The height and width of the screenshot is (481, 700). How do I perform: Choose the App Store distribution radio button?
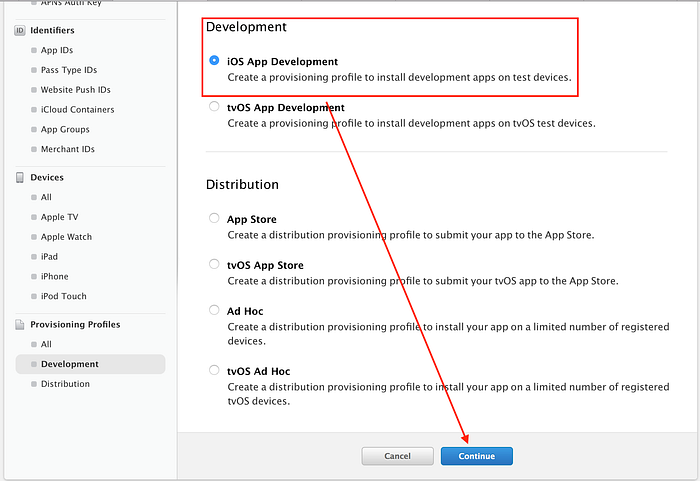click(214, 218)
